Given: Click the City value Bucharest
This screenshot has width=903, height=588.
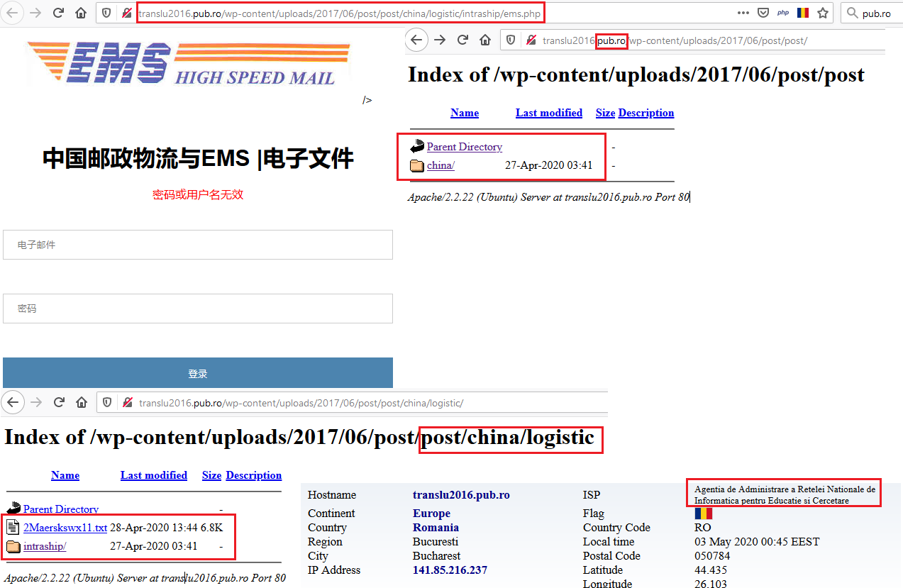Looking at the screenshot, I should [x=436, y=556].
